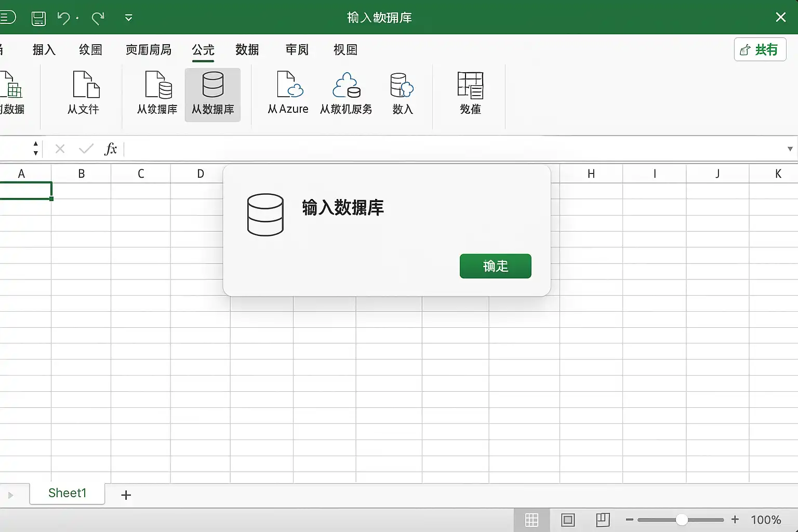Click the Undo arrow icon
The image size is (798, 532).
pos(64,18)
